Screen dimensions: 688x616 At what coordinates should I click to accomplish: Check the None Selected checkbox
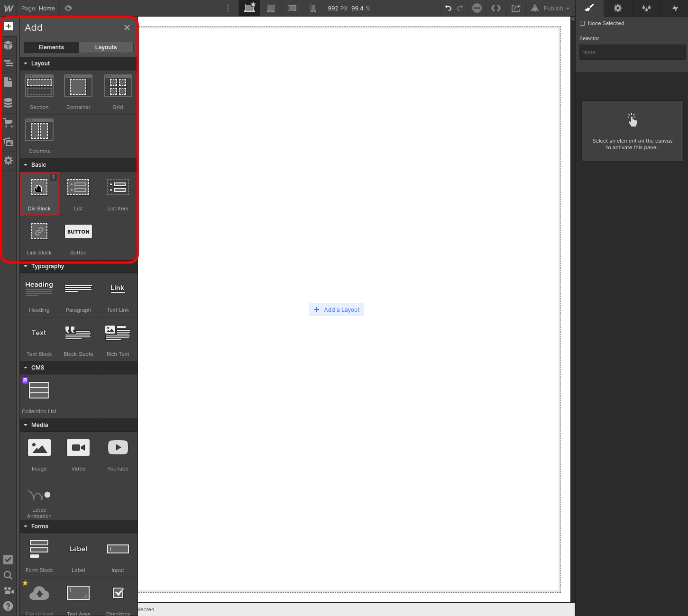pyautogui.click(x=582, y=23)
